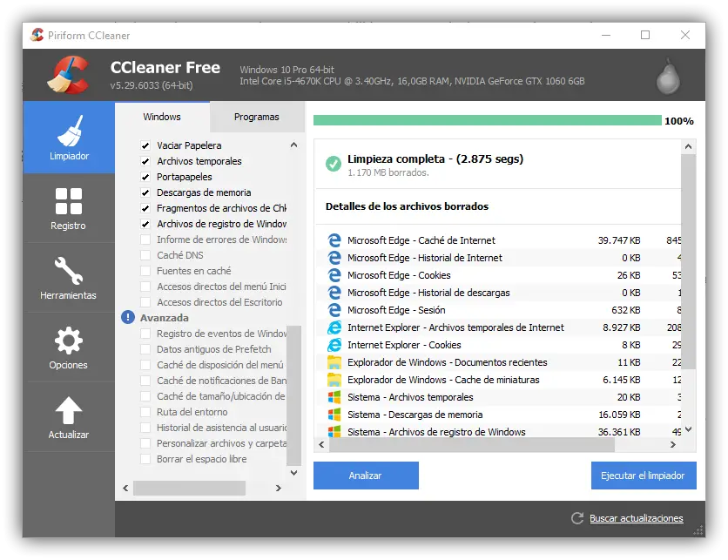Uncheck the Portapapeles checkbox
Viewport: 728px width, 560px height.
click(x=145, y=177)
